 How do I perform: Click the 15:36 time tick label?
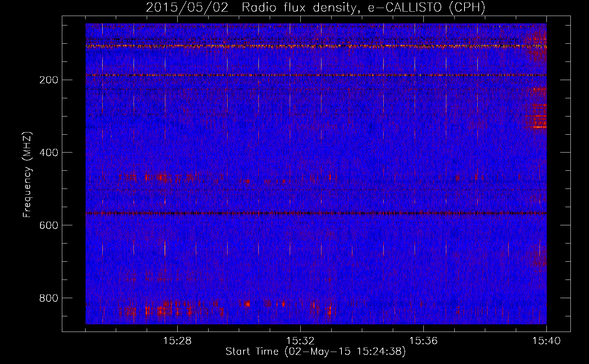pyautogui.click(x=423, y=341)
